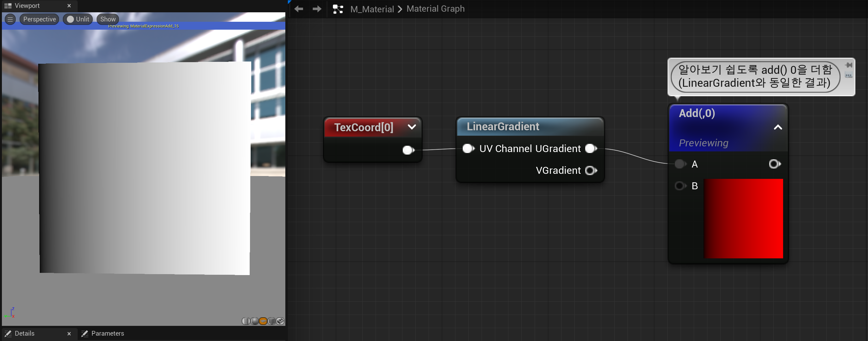
Task: Navigate forward with the right arrow
Action: coord(317,9)
